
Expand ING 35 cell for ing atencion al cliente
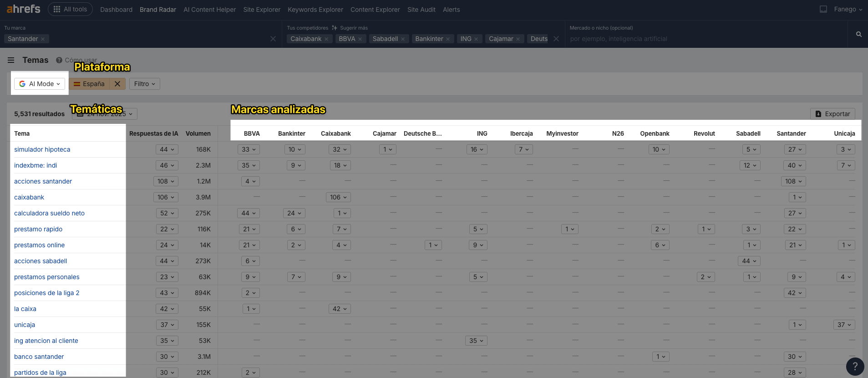(476, 341)
